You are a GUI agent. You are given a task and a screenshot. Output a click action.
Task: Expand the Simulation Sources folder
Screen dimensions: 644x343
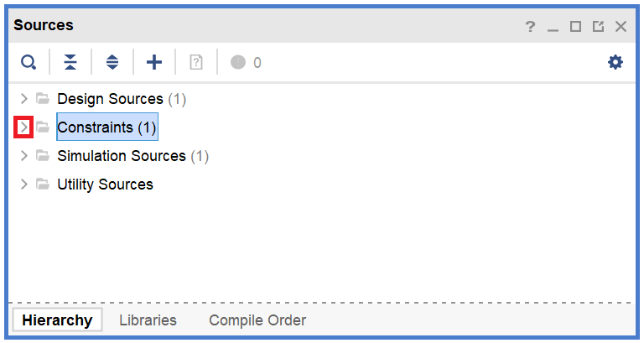tap(24, 156)
